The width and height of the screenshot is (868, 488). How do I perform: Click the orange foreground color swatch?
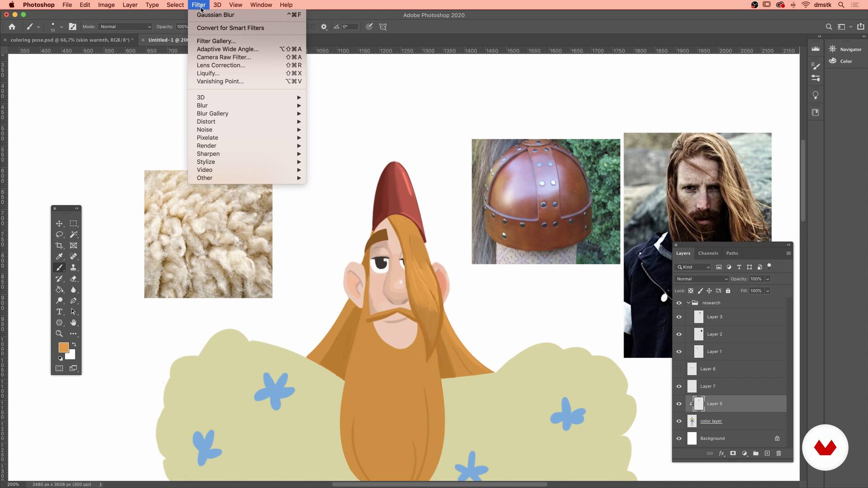[x=63, y=347]
